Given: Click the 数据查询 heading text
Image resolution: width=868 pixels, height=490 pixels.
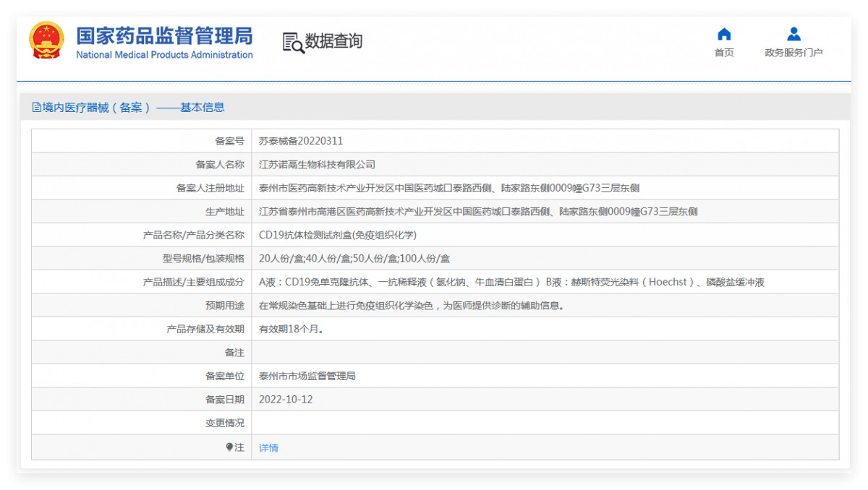Looking at the screenshot, I should 333,41.
